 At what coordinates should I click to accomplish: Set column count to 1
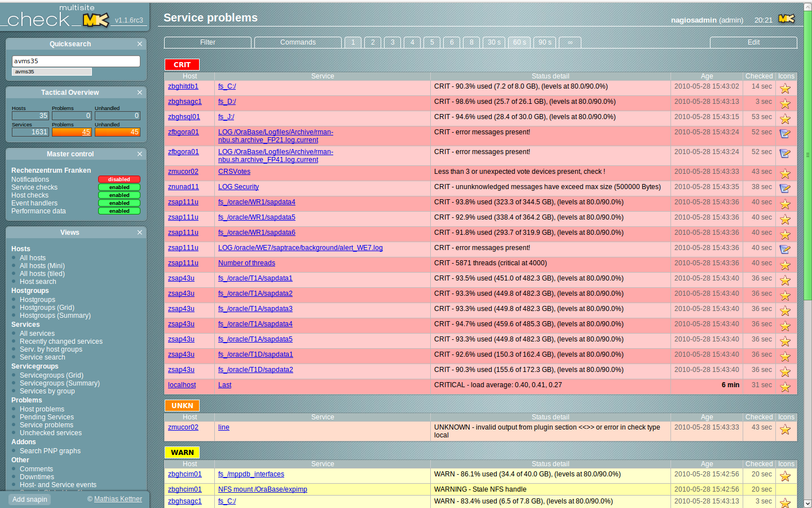click(x=353, y=42)
